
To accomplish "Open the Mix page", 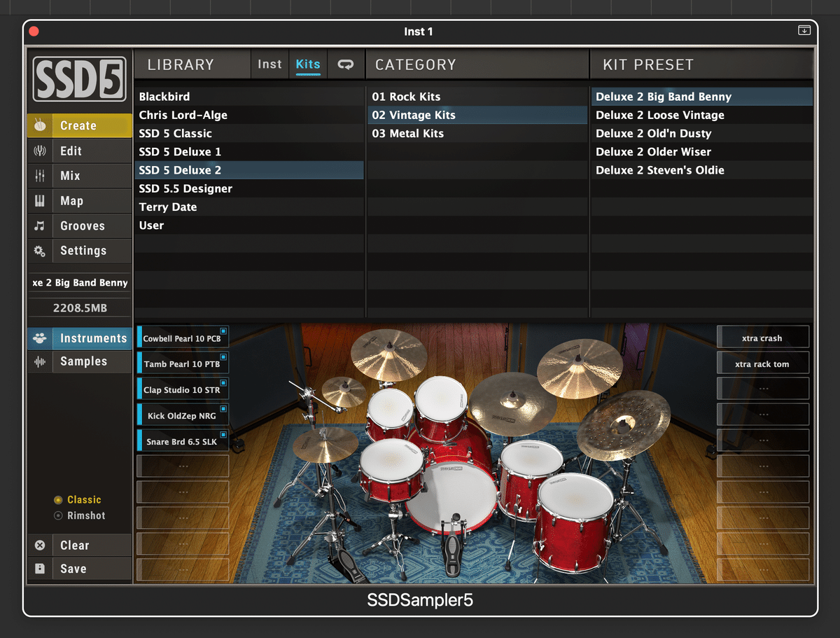I will click(79, 176).
